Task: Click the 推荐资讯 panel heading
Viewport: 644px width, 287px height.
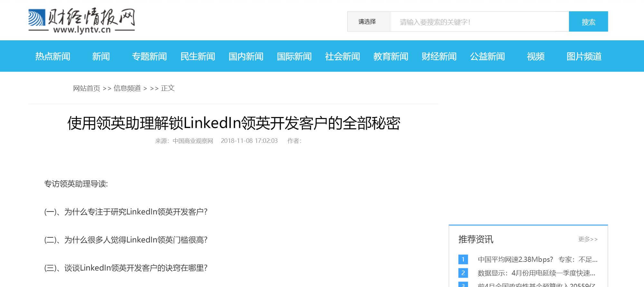Action: [476, 239]
